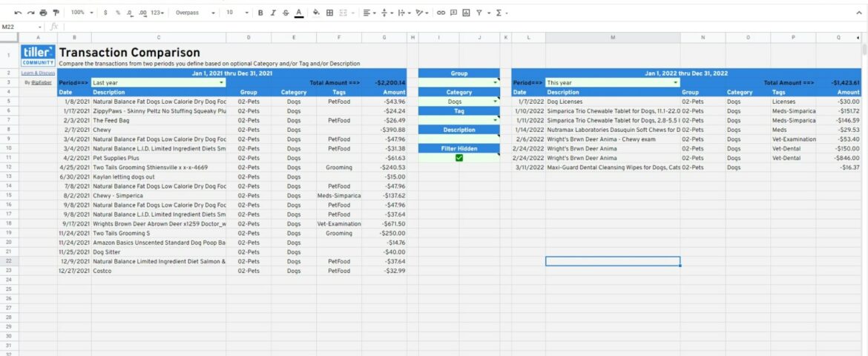Screen dimensions: 868x356
Task: Toggle bold formatting
Action: pos(260,12)
